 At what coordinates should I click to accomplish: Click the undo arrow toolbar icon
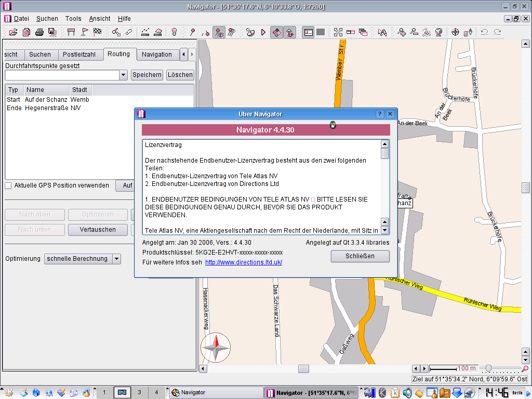485,32
